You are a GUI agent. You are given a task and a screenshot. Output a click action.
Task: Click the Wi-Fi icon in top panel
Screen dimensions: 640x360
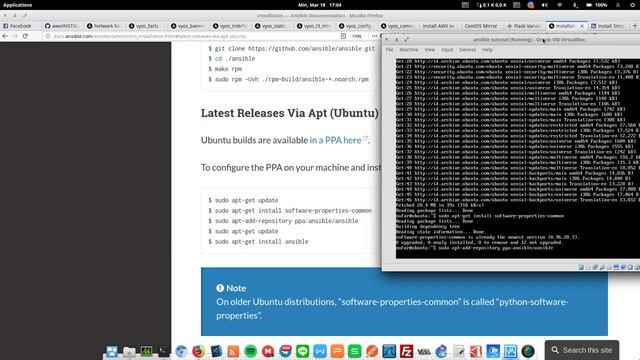(x=560, y=5)
